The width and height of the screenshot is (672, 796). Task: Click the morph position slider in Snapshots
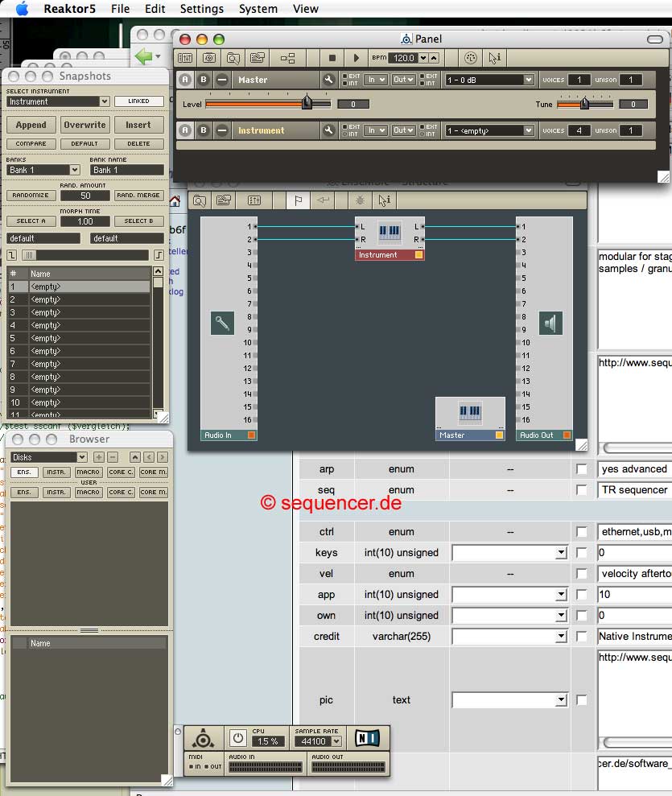[x=85, y=255]
